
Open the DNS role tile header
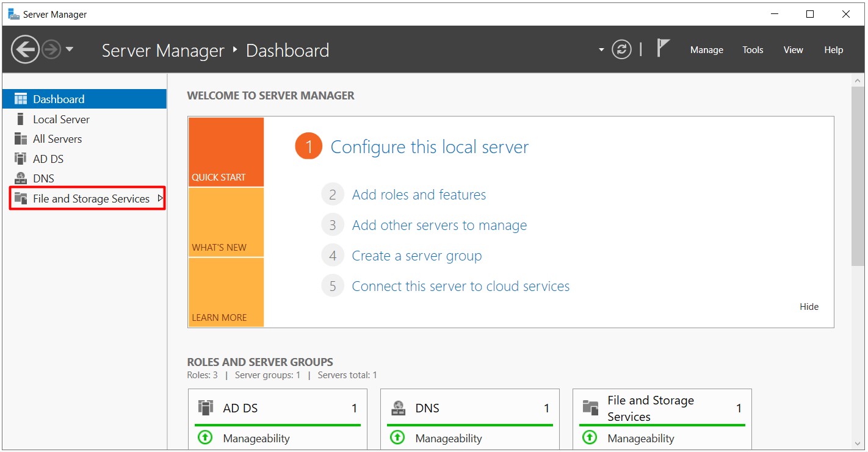470,408
